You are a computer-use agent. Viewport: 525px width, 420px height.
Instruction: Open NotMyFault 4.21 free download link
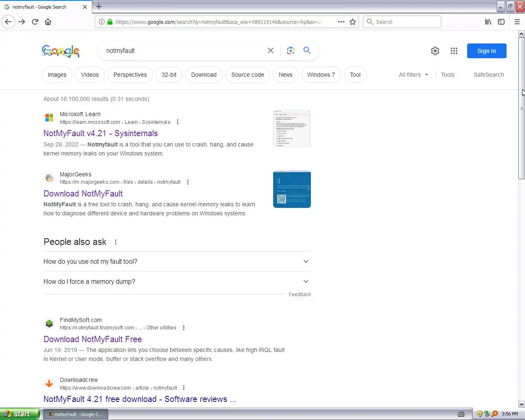pyautogui.click(x=140, y=399)
